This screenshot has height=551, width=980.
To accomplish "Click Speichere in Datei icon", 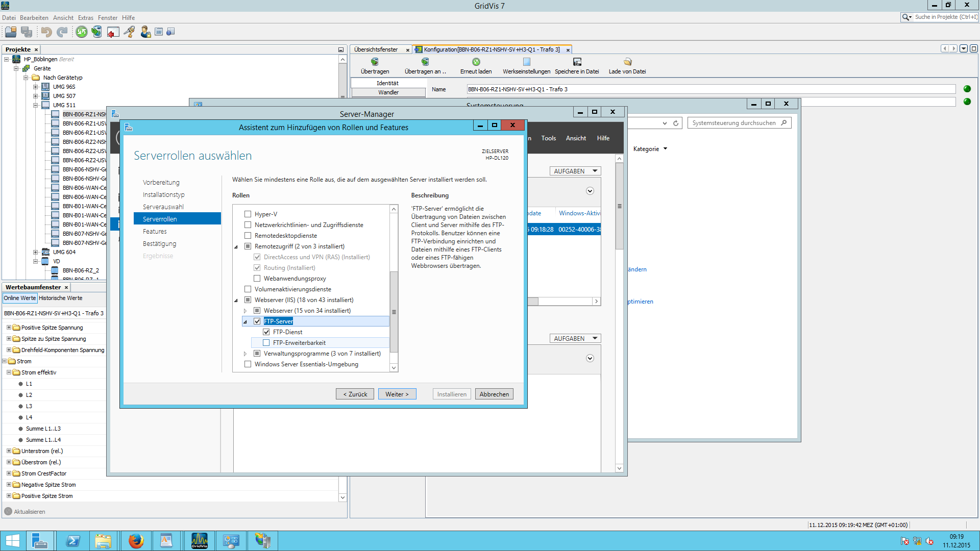I will (x=577, y=62).
